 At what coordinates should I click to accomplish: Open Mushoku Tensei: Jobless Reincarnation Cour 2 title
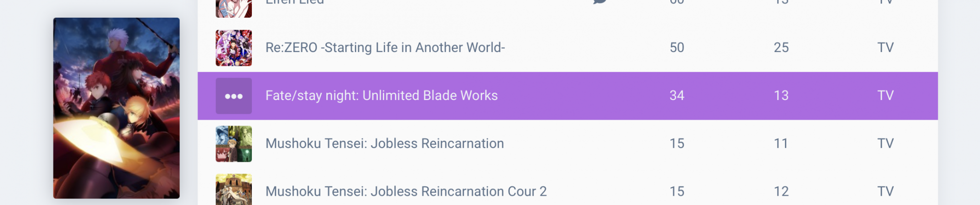coord(406,191)
